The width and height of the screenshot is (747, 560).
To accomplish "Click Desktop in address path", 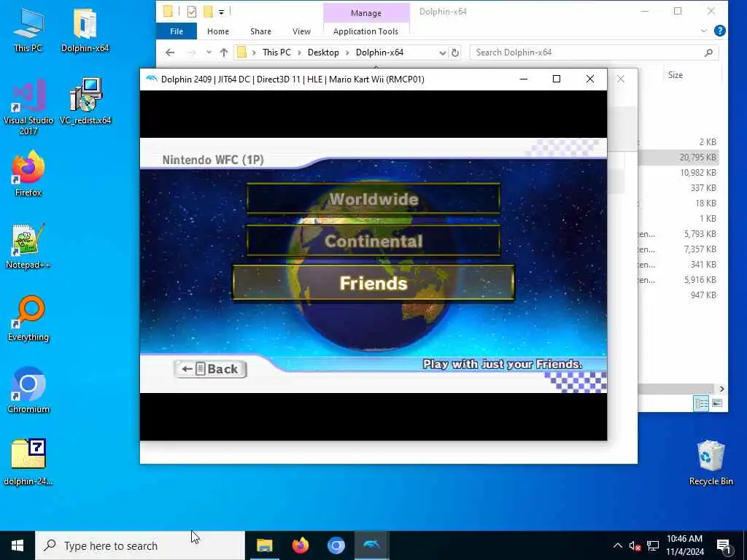I will [x=323, y=52].
